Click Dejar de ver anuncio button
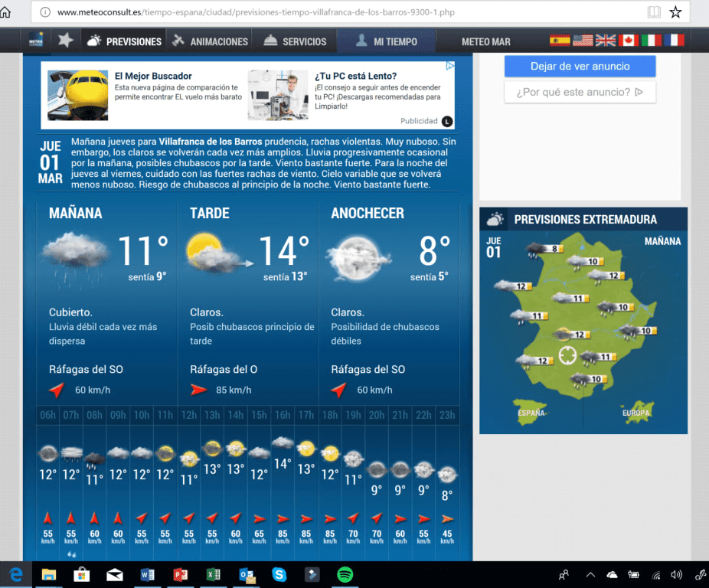Image resolution: width=709 pixels, height=588 pixels. pos(580,66)
